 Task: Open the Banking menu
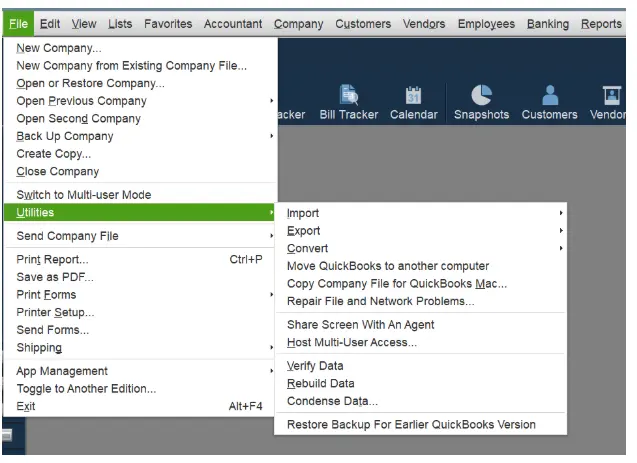click(548, 24)
